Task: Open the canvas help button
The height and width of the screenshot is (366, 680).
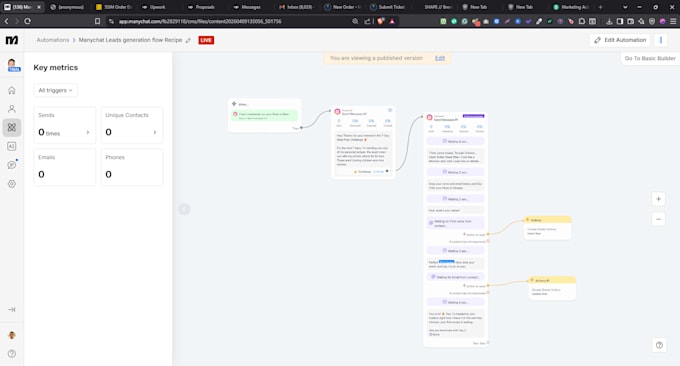Action: tap(659, 345)
